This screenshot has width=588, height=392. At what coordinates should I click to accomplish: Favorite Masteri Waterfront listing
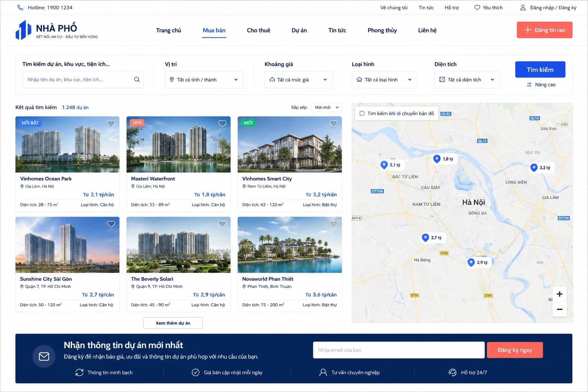[222, 123]
